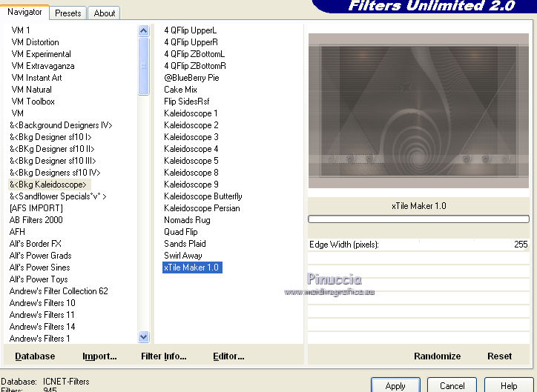Choose the Kaleidoscope 3 filter
Viewport: 537px width, 392px height.
[x=191, y=137]
